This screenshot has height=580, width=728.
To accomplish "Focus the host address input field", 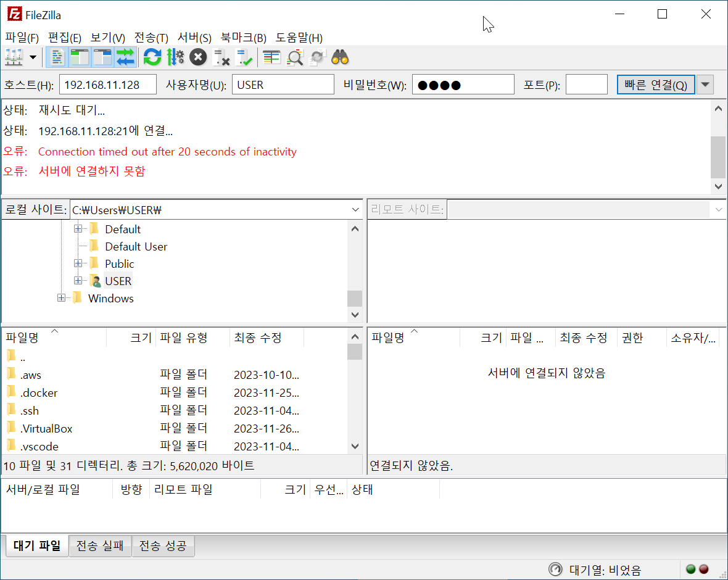I will click(108, 85).
